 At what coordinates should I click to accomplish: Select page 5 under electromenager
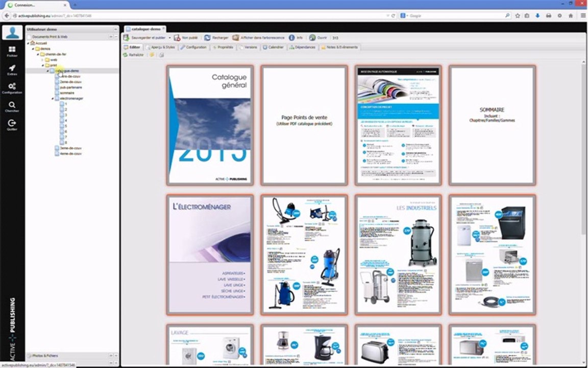(x=63, y=126)
